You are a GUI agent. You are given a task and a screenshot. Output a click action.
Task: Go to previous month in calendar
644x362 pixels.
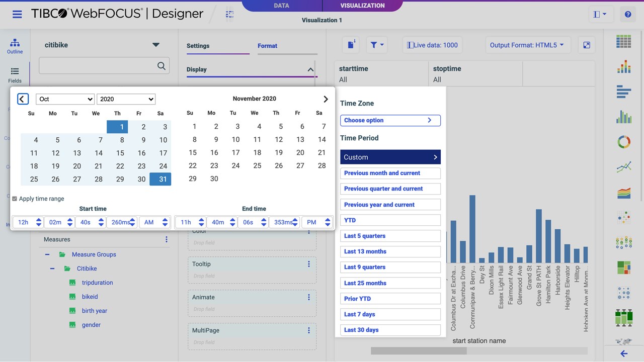[23, 99]
